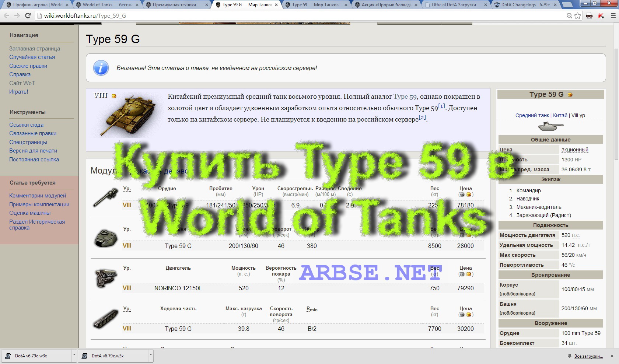Open 'Ссылки сюда' under Инструменты
Image resolution: width=619 pixels, height=364 pixels.
tap(27, 125)
